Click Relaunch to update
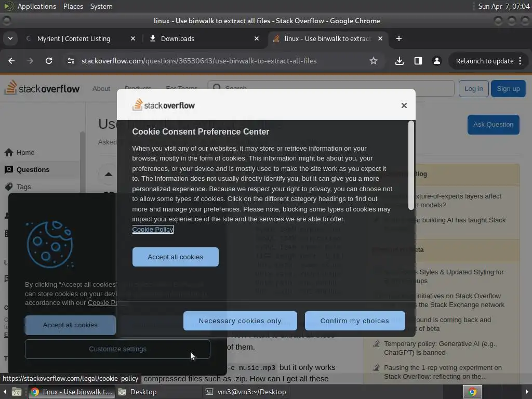The image size is (532, 399). (x=485, y=61)
